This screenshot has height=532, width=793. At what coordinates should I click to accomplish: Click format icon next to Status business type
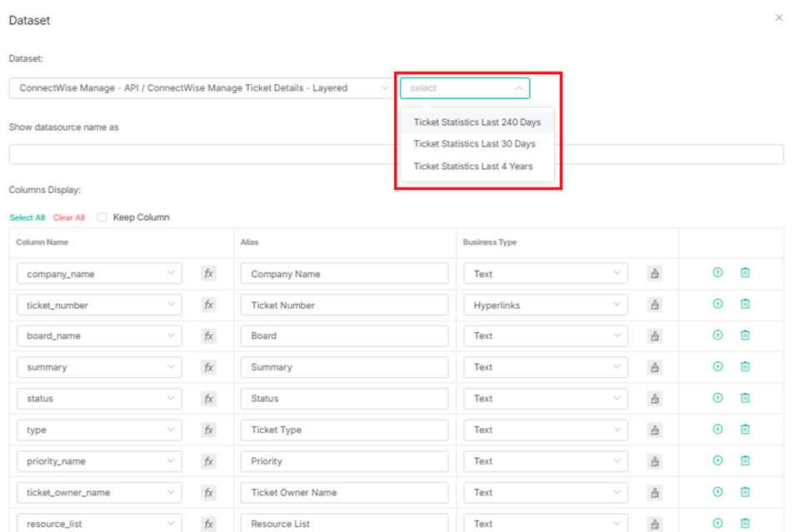(x=655, y=399)
